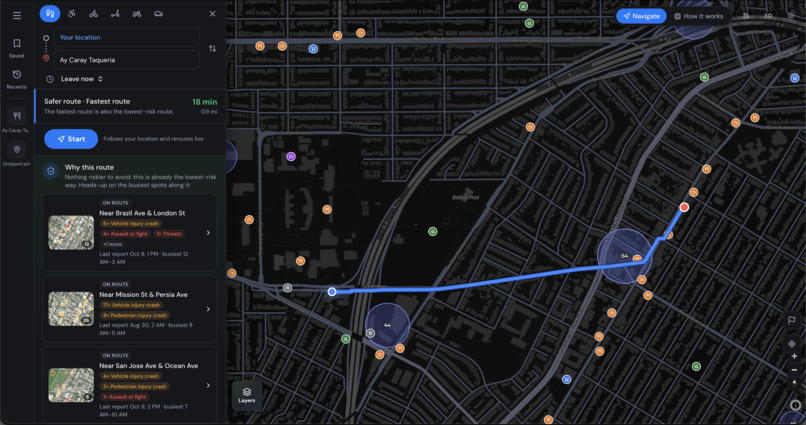This screenshot has width=806, height=425.
Task: Report an incident with flag icon
Action: (x=792, y=320)
